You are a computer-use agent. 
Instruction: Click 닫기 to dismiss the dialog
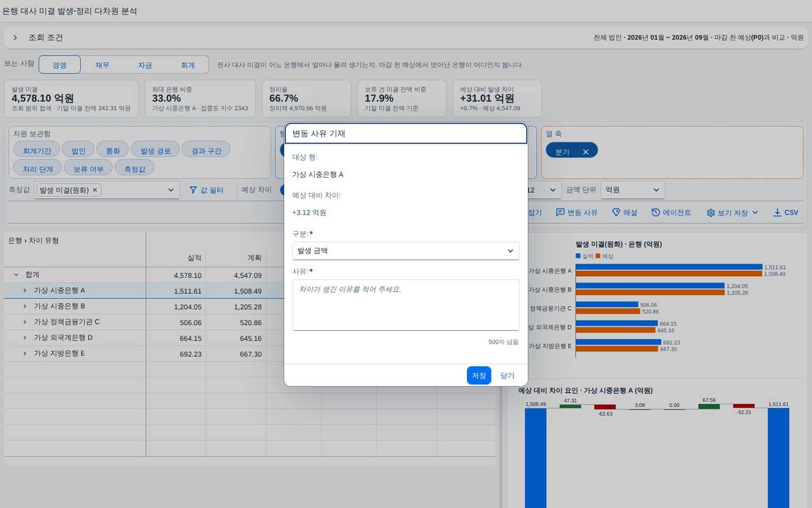[507, 375]
